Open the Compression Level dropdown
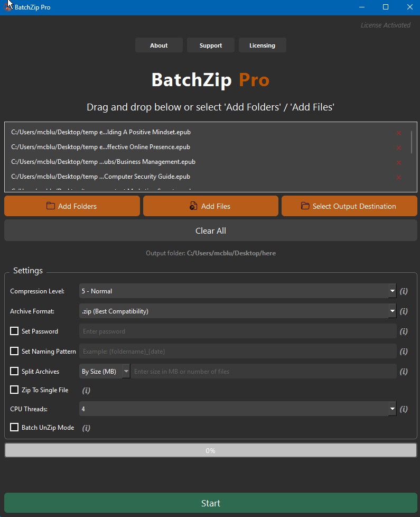420x517 pixels. click(x=238, y=291)
